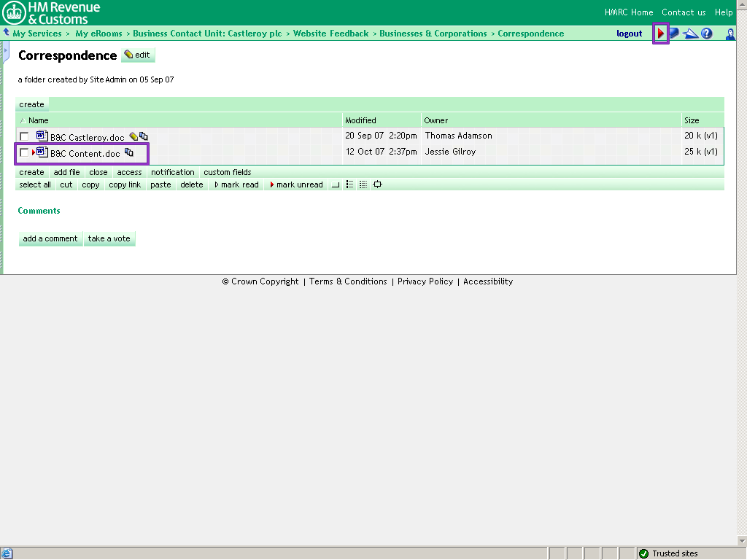
Task: Click pencil edit icon beside B&C Castleroy.doc
Action: tap(133, 136)
